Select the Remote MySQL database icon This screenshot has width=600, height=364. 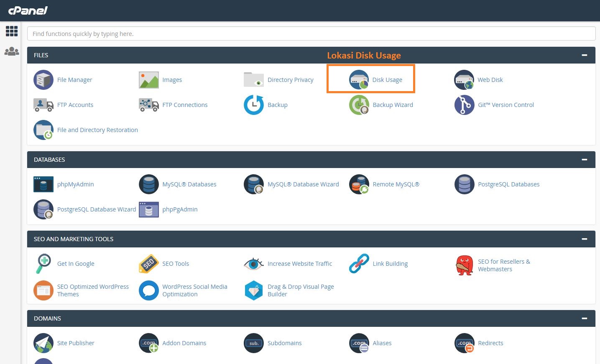[359, 184]
